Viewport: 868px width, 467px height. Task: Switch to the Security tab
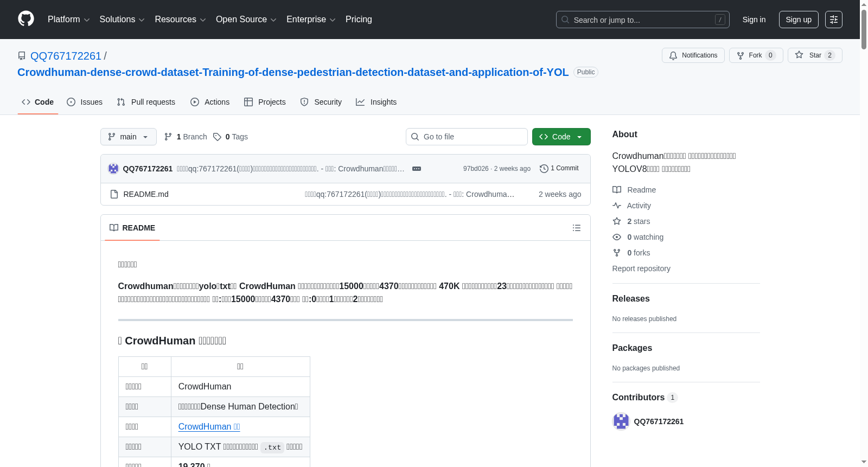coord(321,102)
